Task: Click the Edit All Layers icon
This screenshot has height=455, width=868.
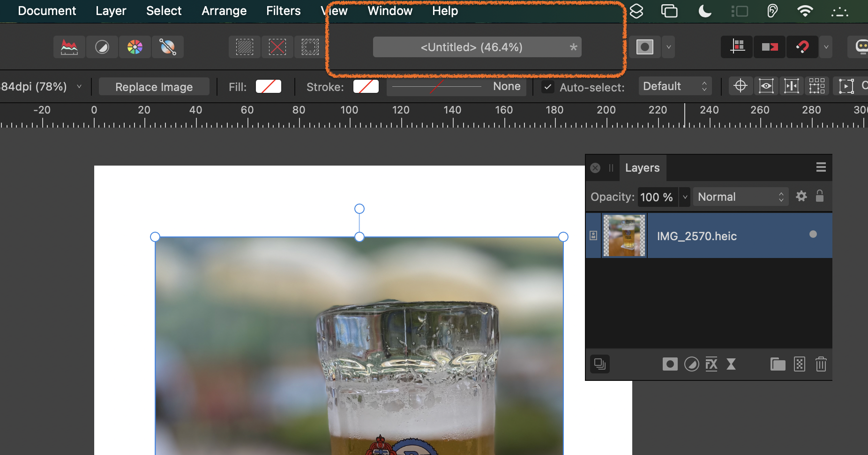Action: (x=600, y=364)
